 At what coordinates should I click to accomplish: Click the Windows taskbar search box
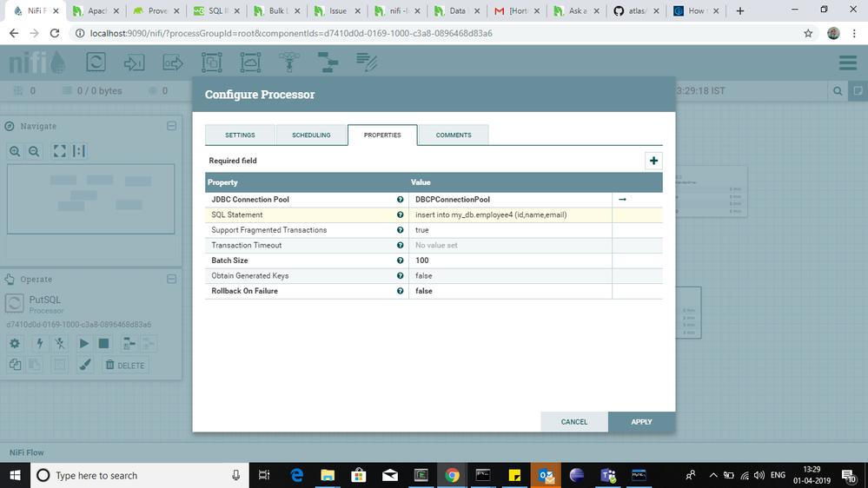coord(140,475)
